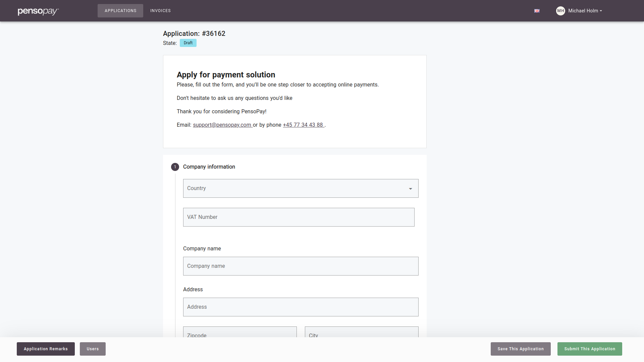Select the Address input field

(301, 307)
